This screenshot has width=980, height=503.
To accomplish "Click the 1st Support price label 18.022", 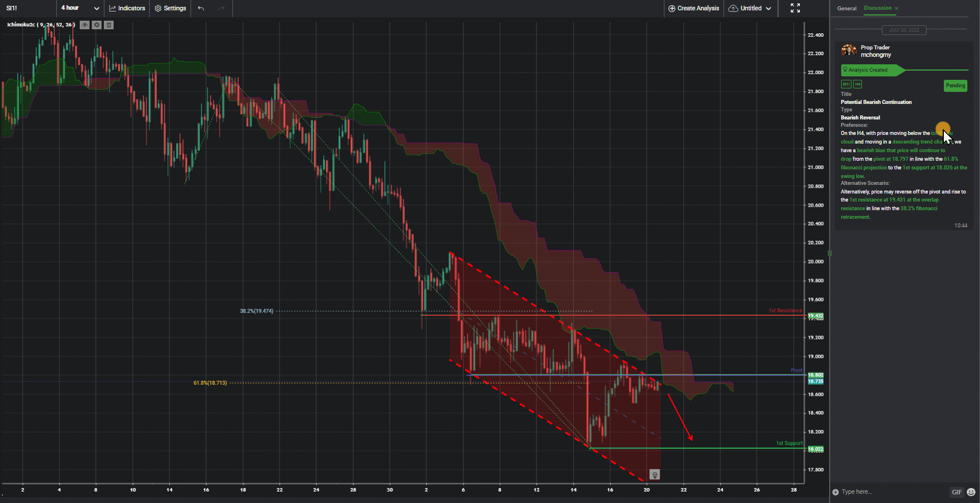I will (815, 449).
